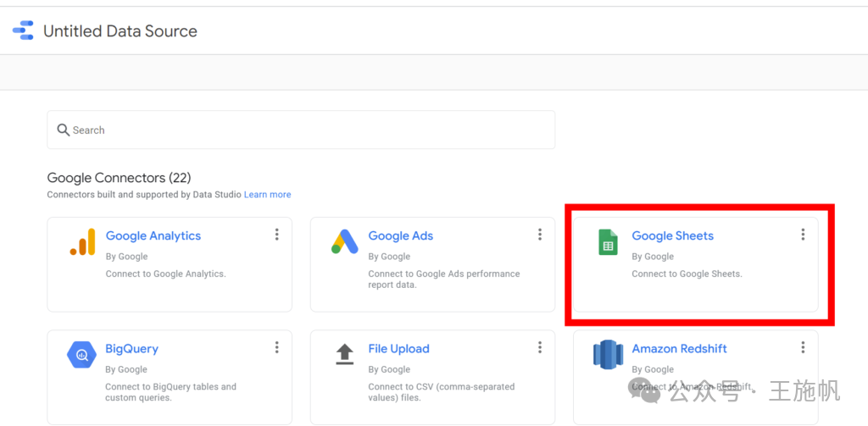Choose the Google Sheets connector title
Screen dimensions: 868x426
[672, 235]
